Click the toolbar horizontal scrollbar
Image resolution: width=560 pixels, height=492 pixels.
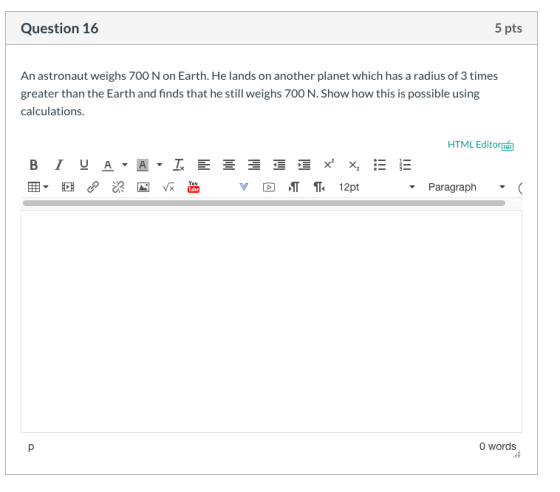pyautogui.click(x=264, y=203)
